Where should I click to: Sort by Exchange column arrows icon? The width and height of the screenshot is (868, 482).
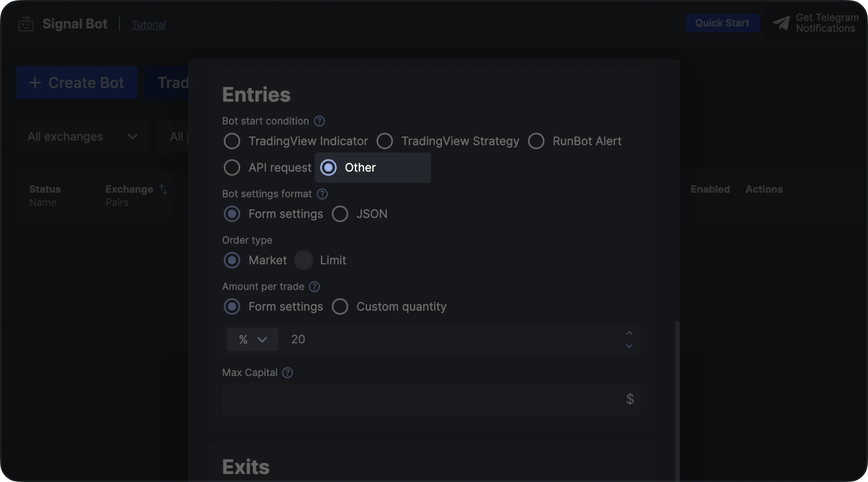(x=163, y=189)
